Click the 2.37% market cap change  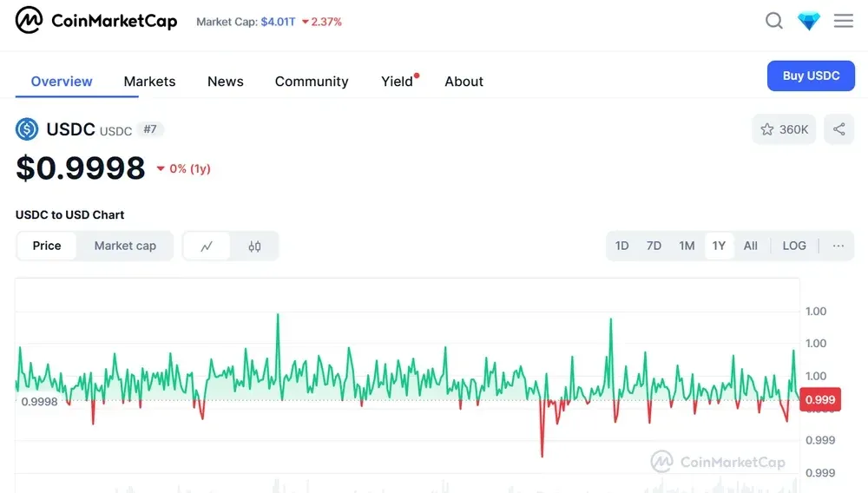(x=322, y=22)
